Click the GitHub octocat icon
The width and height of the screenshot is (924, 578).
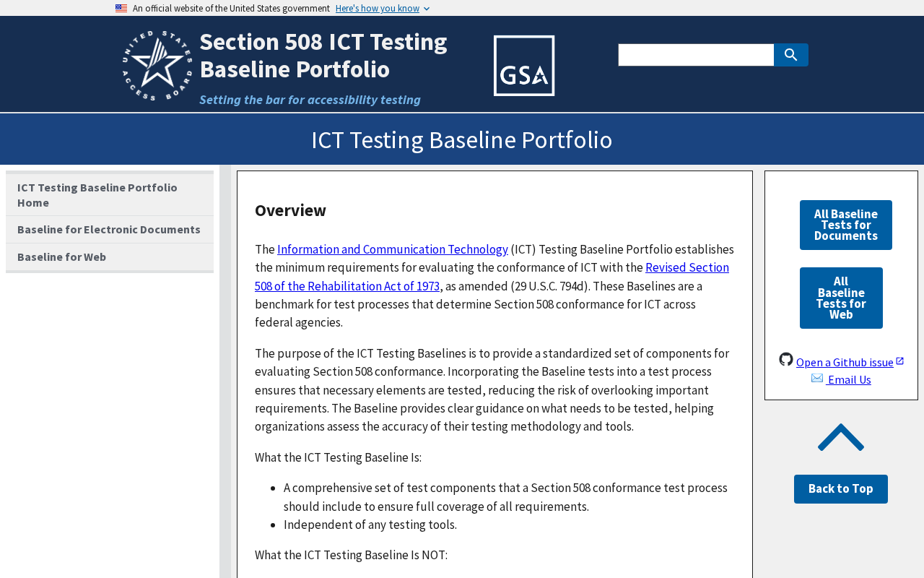(x=786, y=359)
